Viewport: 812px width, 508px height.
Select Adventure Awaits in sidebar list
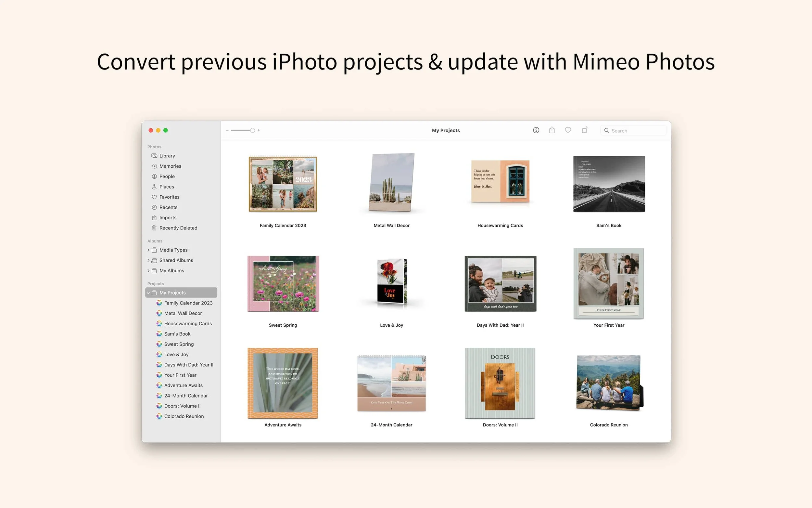(x=183, y=385)
